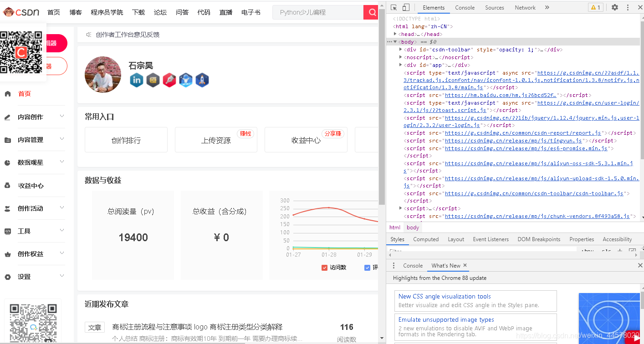
Task: Open New CSS angle visualization tools link
Action: [x=445, y=296]
